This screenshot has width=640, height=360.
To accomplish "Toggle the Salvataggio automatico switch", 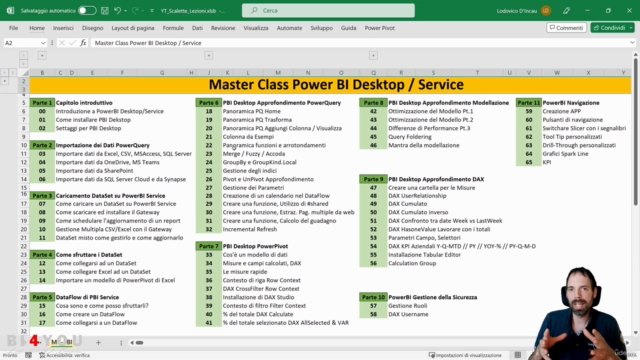I will pyautogui.click(x=87, y=11).
